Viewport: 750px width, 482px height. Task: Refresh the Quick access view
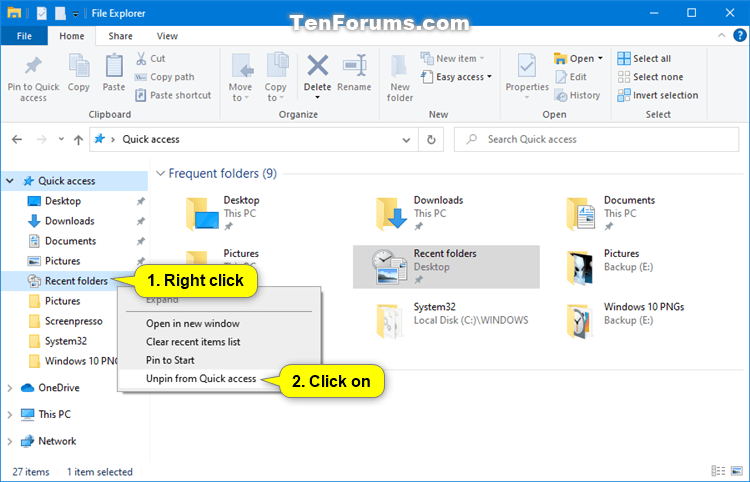431,139
